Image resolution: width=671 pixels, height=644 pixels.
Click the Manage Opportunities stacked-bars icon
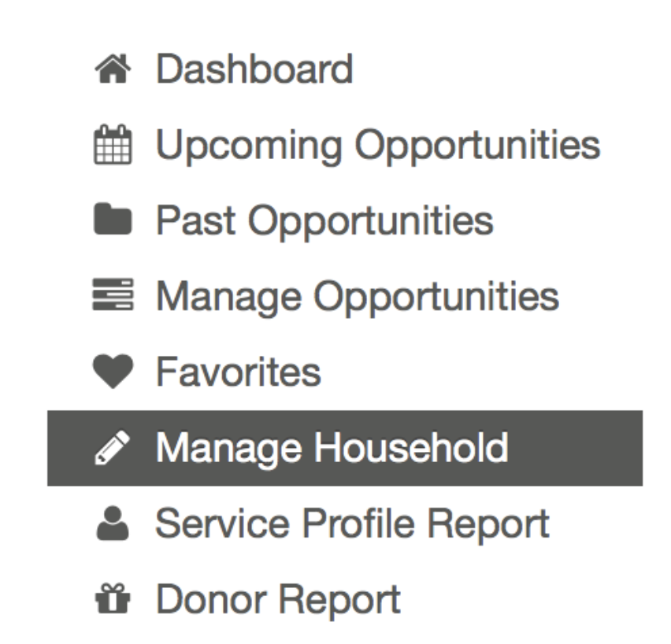tap(113, 297)
